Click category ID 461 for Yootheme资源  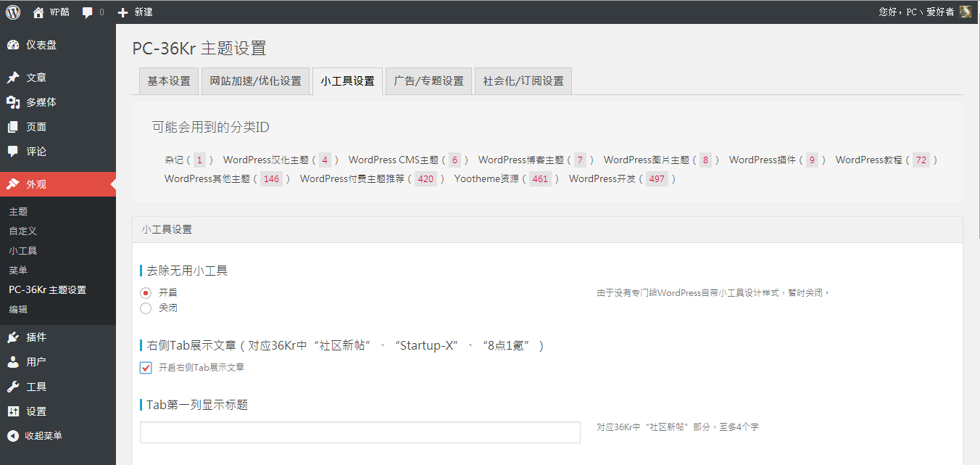pos(541,179)
